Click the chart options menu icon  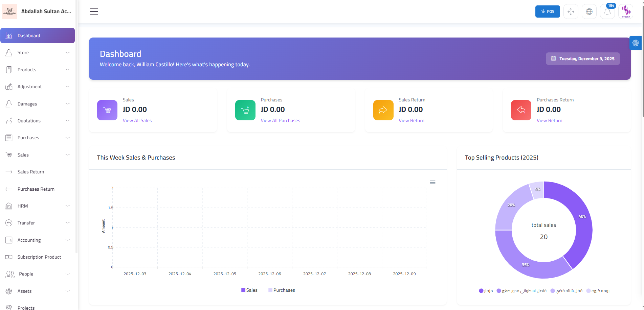pos(432,183)
